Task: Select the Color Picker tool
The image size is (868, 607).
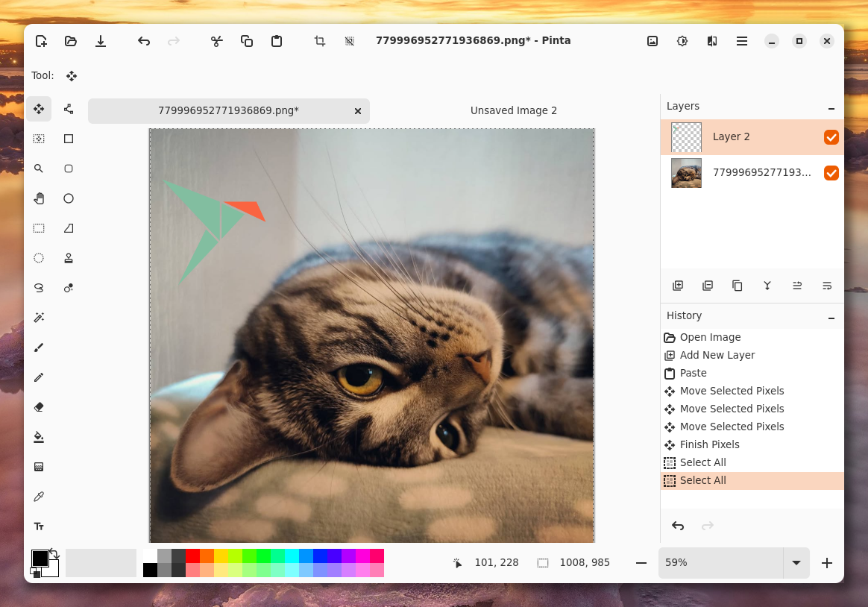Action: tap(39, 496)
